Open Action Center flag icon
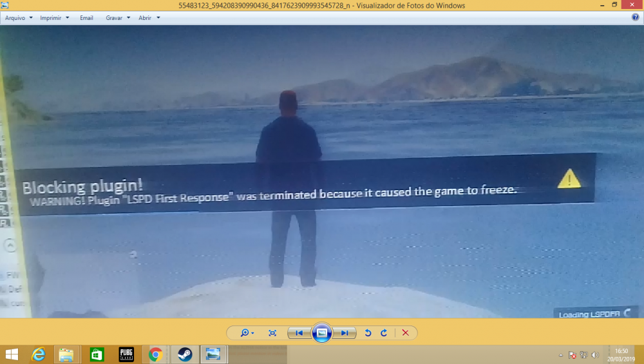The width and height of the screenshot is (644, 364). click(x=572, y=356)
